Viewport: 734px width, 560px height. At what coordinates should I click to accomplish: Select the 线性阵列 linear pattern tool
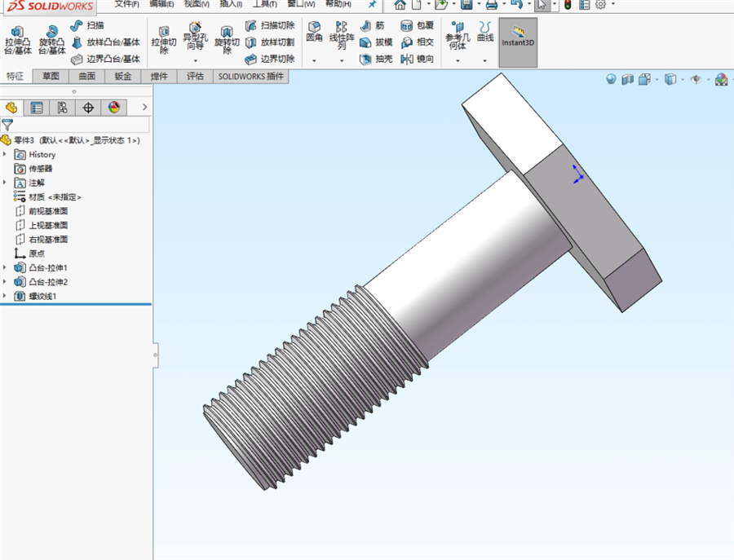342,35
